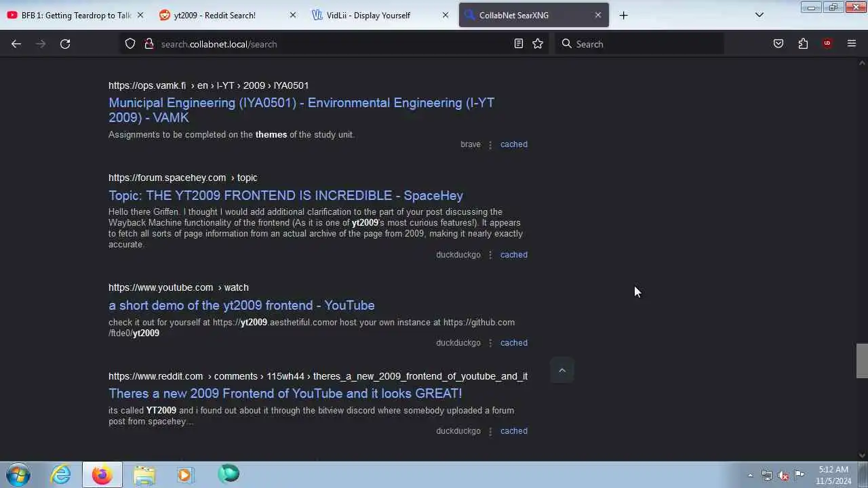Open the Firefox hamburger menu
Image resolution: width=868 pixels, height=488 pixels.
click(x=852, y=44)
